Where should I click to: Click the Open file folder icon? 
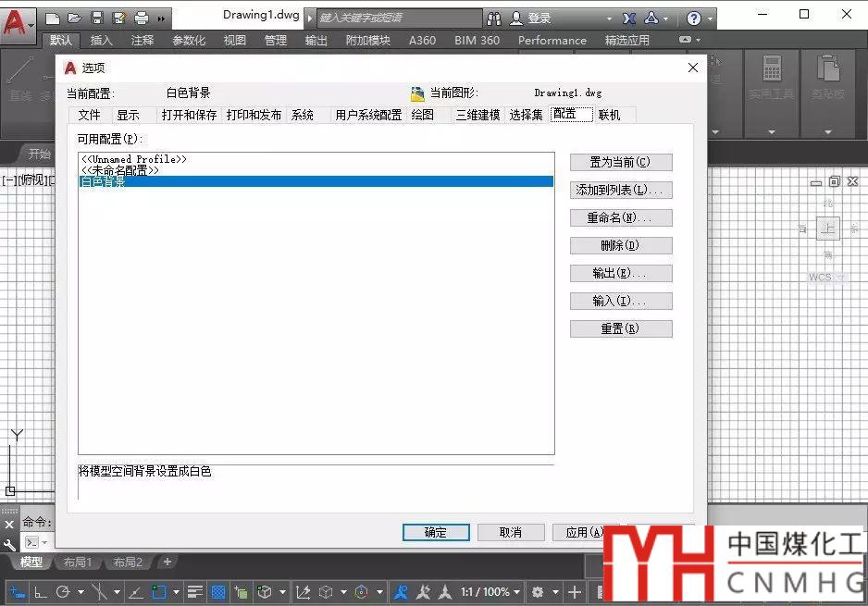coord(74,18)
